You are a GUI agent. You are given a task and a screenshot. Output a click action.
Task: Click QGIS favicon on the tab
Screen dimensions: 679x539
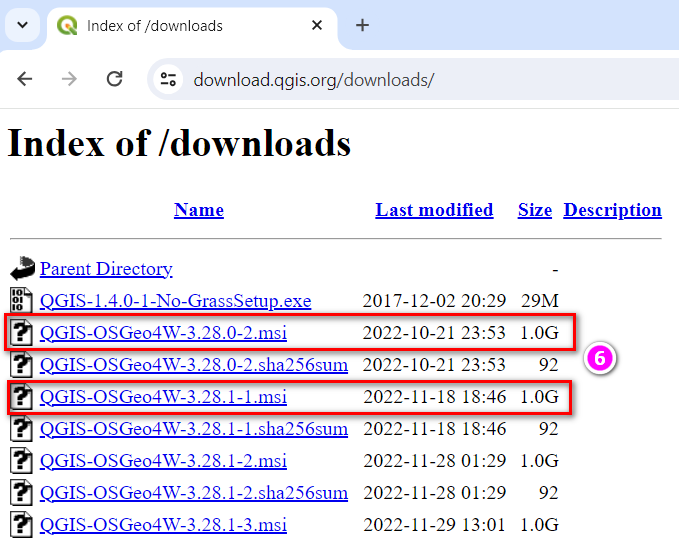(x=67, y=26)
